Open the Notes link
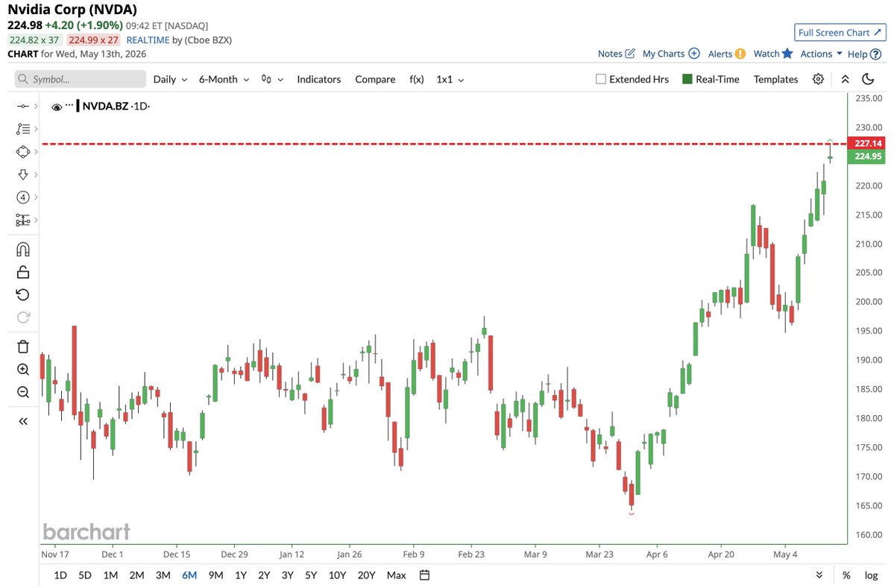 point(610,54)
